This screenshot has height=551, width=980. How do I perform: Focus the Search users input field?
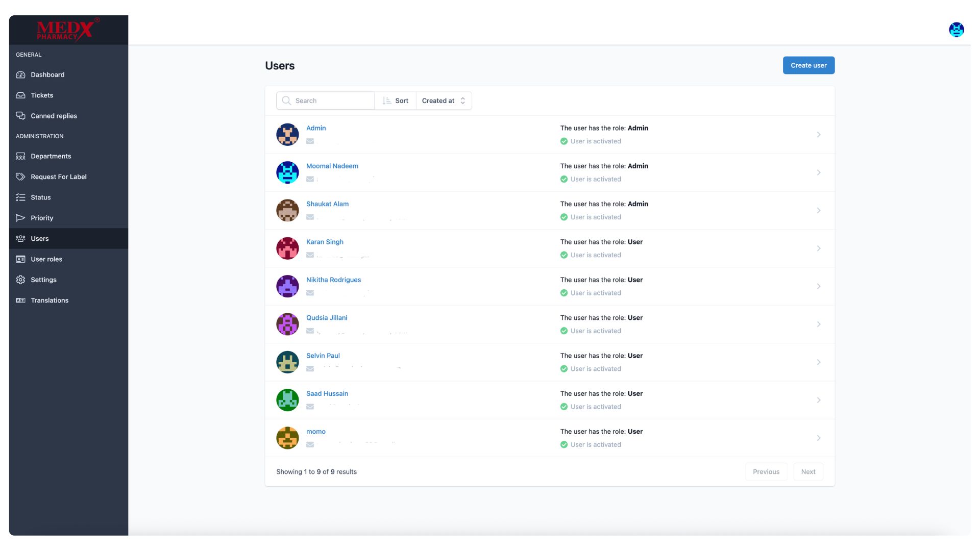pyautogui.click(x=326, y=101)
